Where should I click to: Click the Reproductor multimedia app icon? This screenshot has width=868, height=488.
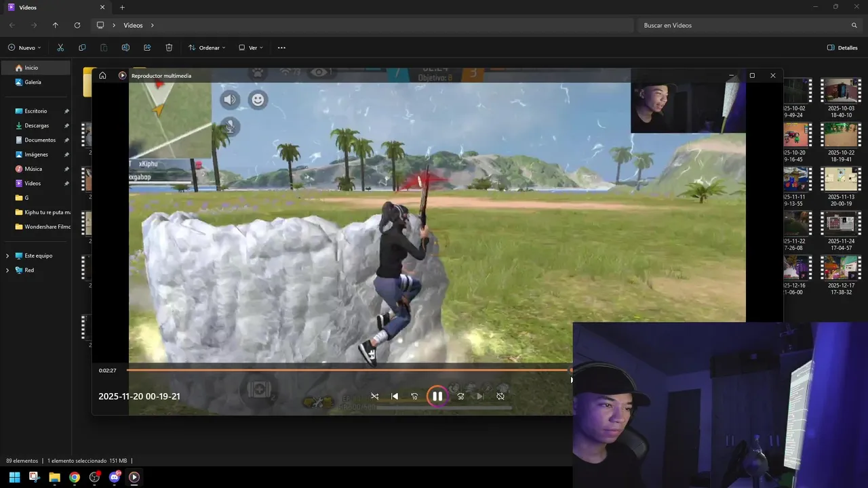[122, 75]
